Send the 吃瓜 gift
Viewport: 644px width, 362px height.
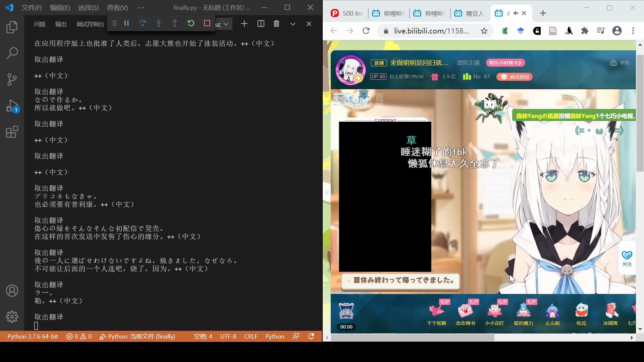click(x=581, y=314)
